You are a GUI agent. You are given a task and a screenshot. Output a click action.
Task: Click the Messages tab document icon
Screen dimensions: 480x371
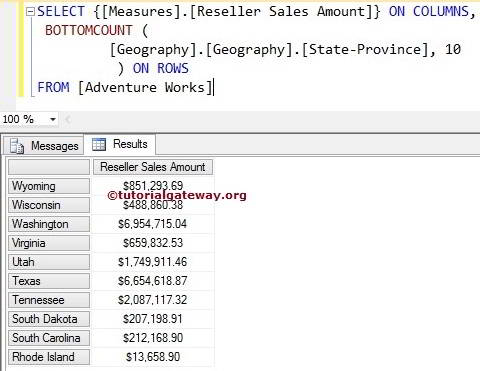pos(17,146)
